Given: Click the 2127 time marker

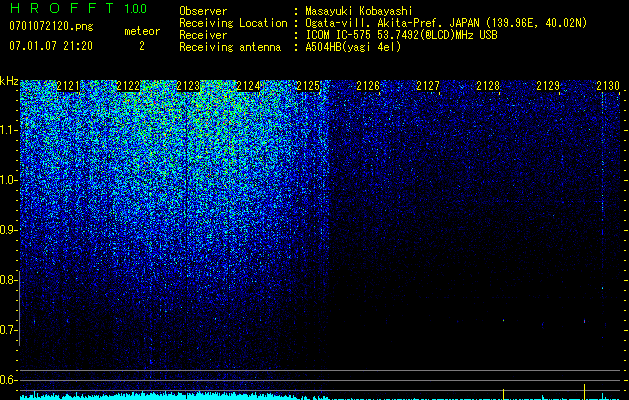Looking at the screenshot, I should coord(428,86).
